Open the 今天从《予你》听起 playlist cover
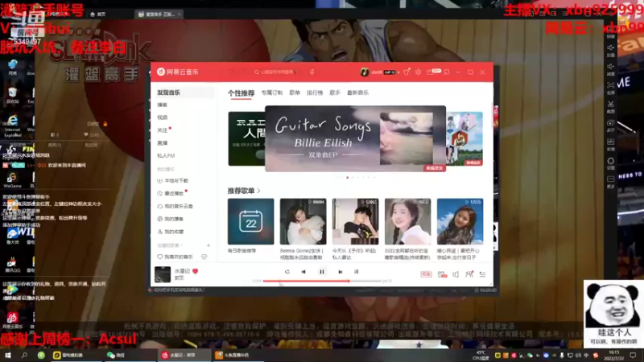 point(355,222)
